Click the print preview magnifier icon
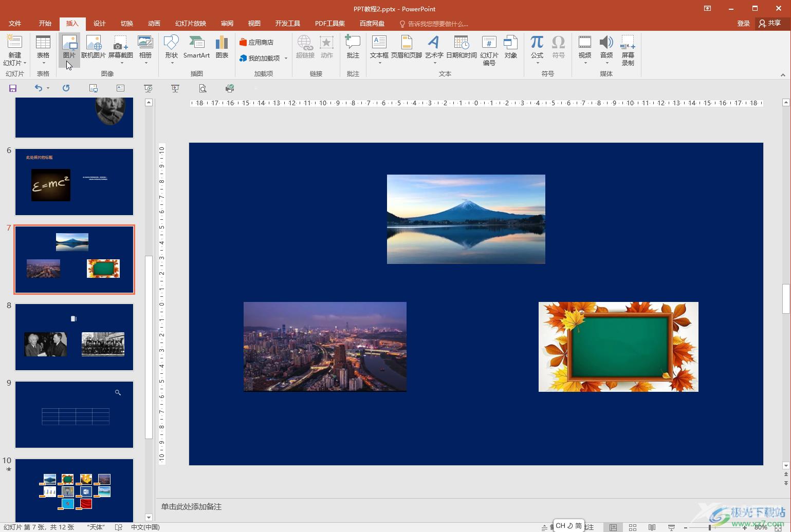Screen dimensions: 791x532 click(203, 88)
